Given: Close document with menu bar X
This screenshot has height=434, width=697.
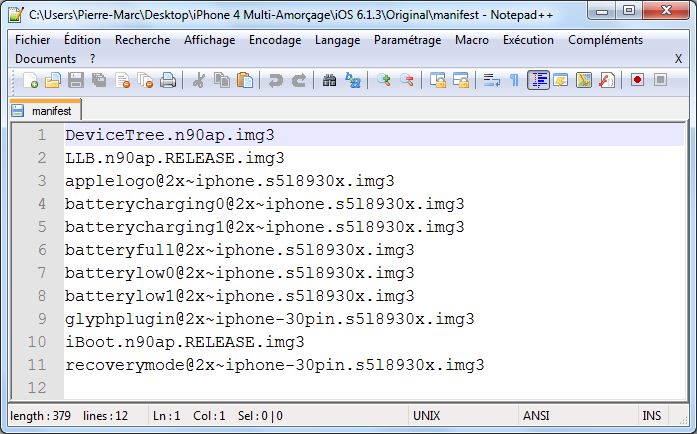Looking at the screenshot, I should point(678,59).
